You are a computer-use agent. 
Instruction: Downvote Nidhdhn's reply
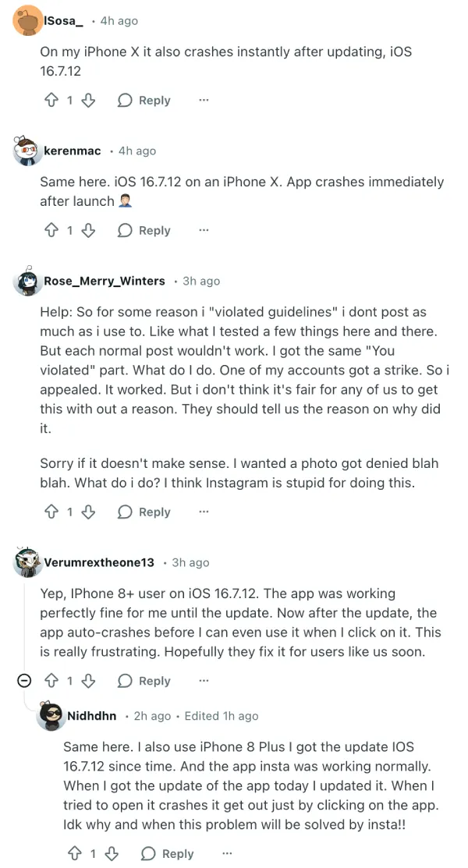point(112,854)
